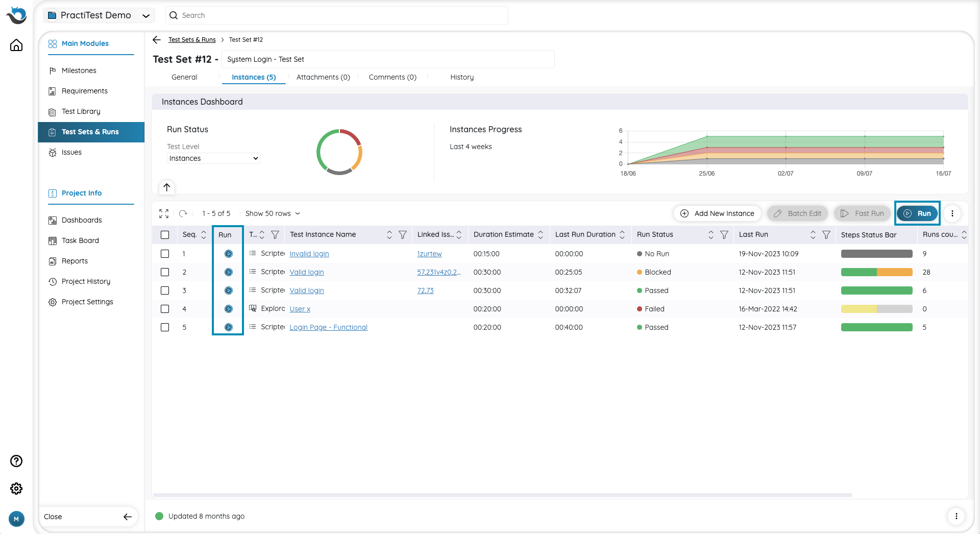Open Test Library in the sidebar
Viewport: 980px width, 534px height.
81,111
